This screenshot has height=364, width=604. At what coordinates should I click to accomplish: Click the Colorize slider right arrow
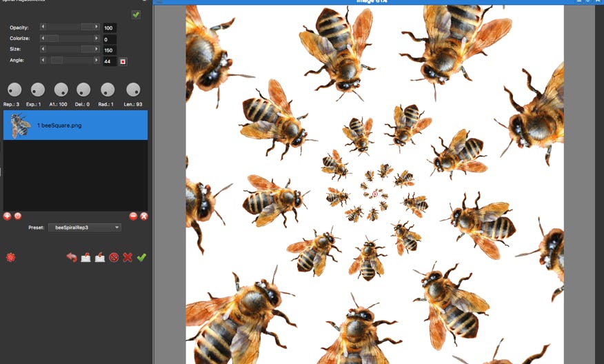click(x=97, y=38)
